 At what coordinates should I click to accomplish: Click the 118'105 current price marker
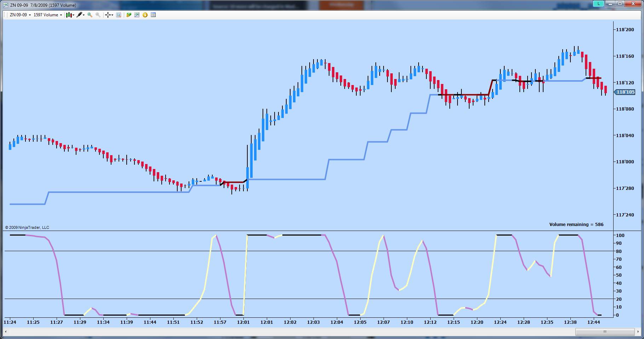pos(625,92)
